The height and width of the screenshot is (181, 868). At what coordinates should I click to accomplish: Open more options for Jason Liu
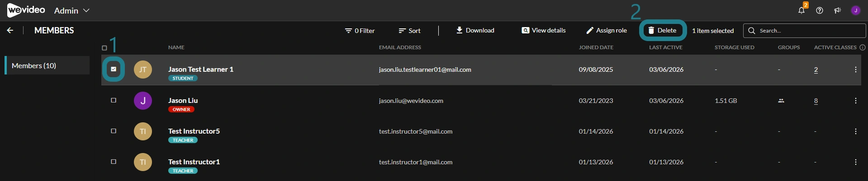pyautogui.click(x=855, y=101)
